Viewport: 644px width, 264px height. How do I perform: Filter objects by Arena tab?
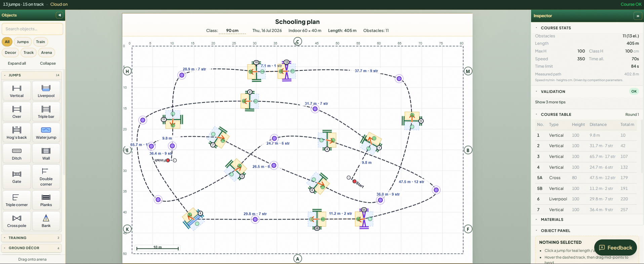(x=46, y=53)
